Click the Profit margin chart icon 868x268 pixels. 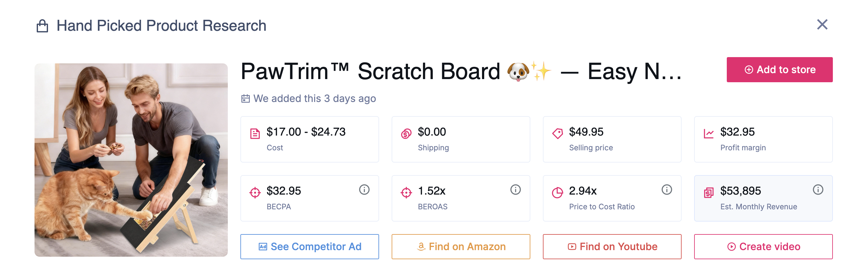pos(709,134)
